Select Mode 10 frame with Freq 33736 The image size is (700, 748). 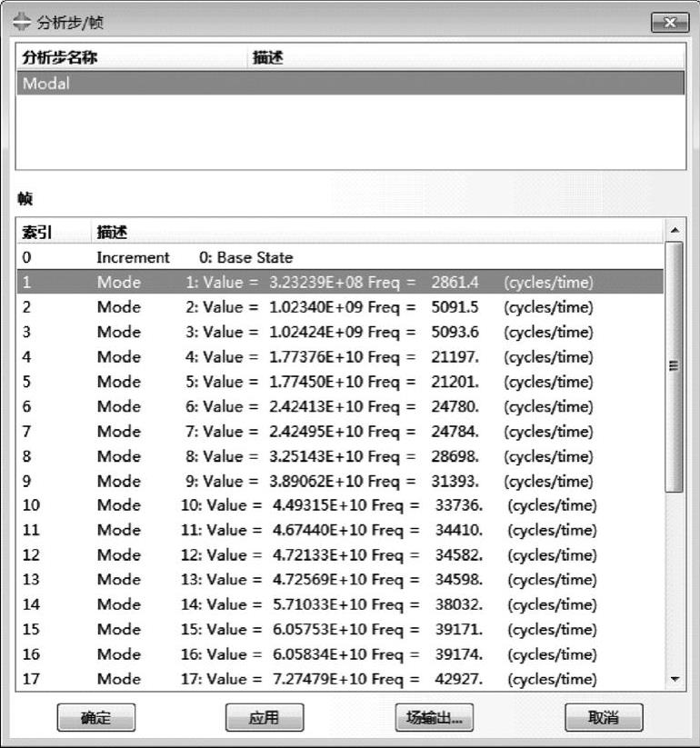(340, 504)
